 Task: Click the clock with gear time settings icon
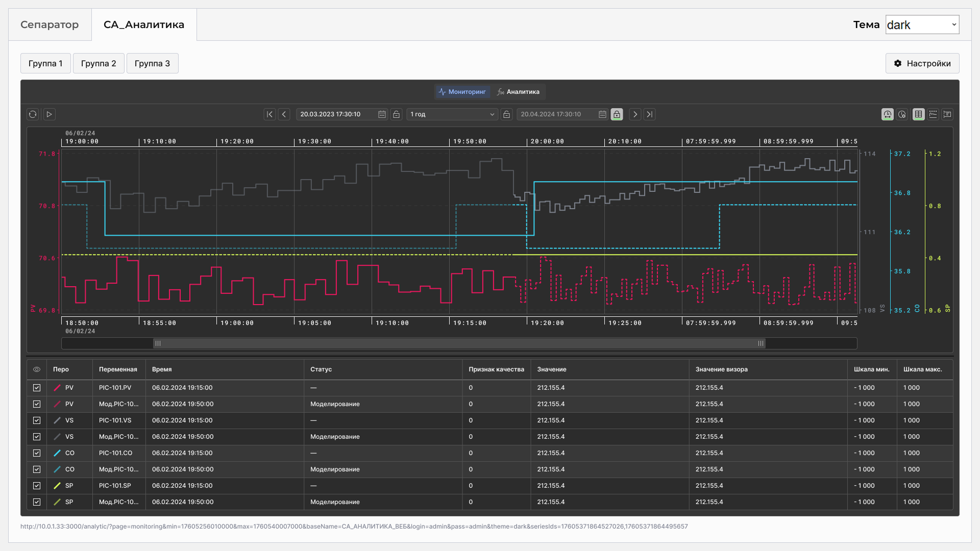(x=902, y=114)
